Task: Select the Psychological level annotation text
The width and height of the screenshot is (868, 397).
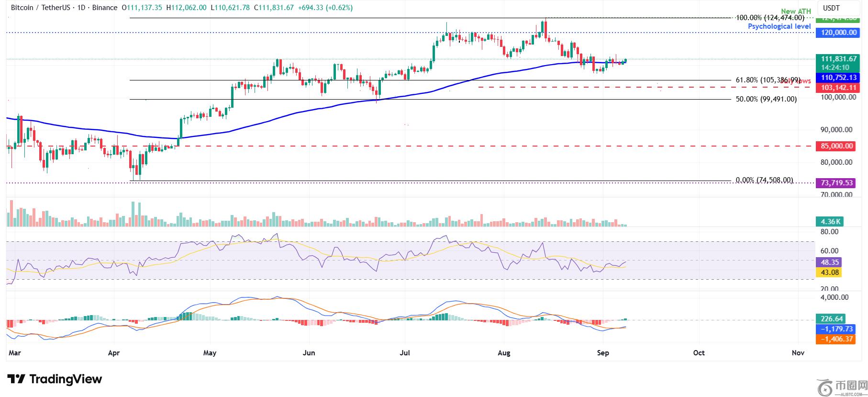Action: [x=779, y=26]
